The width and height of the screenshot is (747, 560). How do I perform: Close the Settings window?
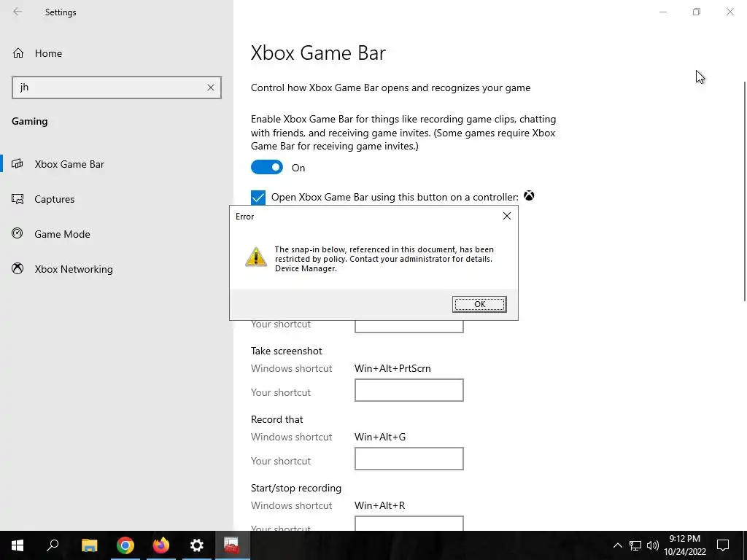click(729, 12)
